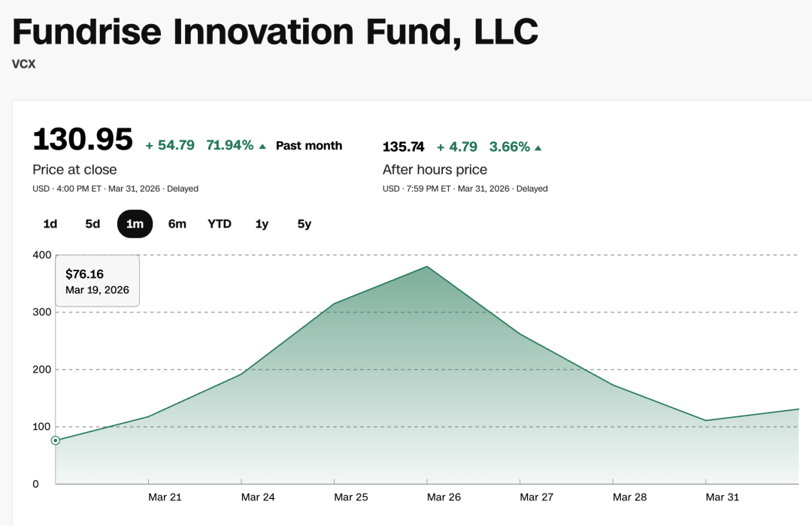Select the 1y time range
Screen dimensions: 812x526
click(262, 224)
